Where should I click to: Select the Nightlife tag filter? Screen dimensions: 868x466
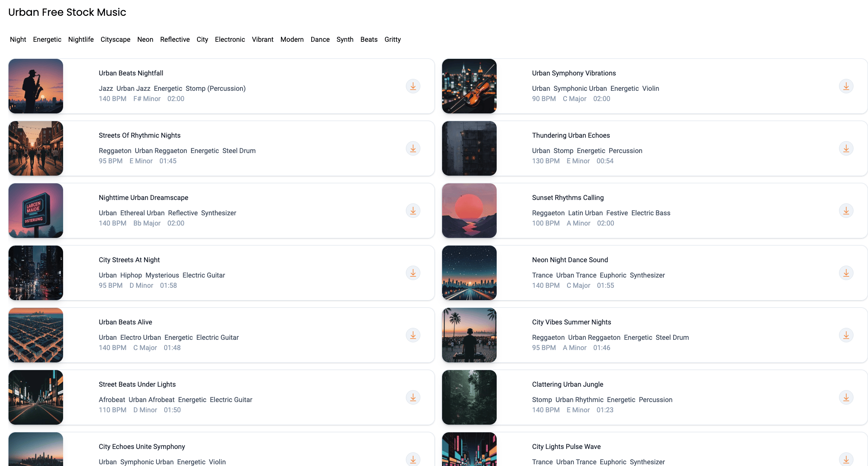tap(81, 39)
